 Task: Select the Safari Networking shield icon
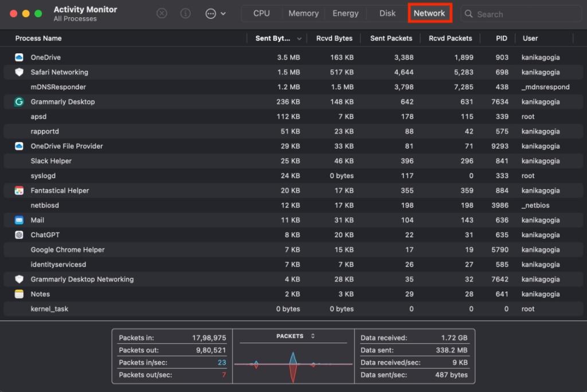[18, 72]
